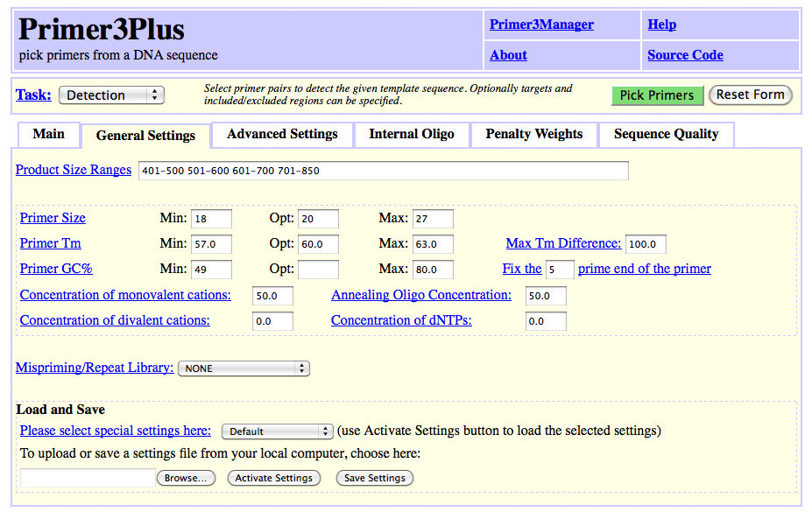Click the Product Size Ranges link
Viewport: 812px width, 519px height.
pyautogui.click(x=73, y=170)
